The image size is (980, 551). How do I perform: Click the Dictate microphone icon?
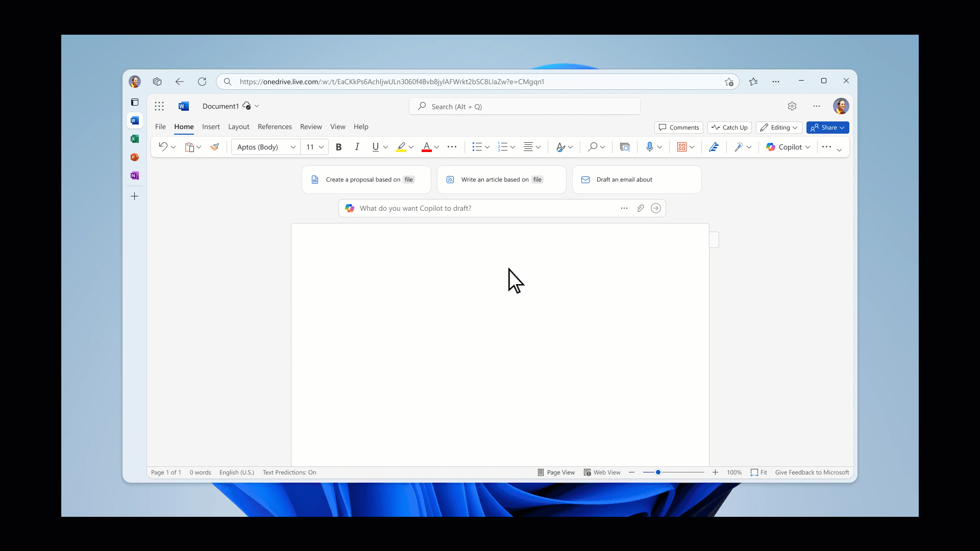(649, 147)
